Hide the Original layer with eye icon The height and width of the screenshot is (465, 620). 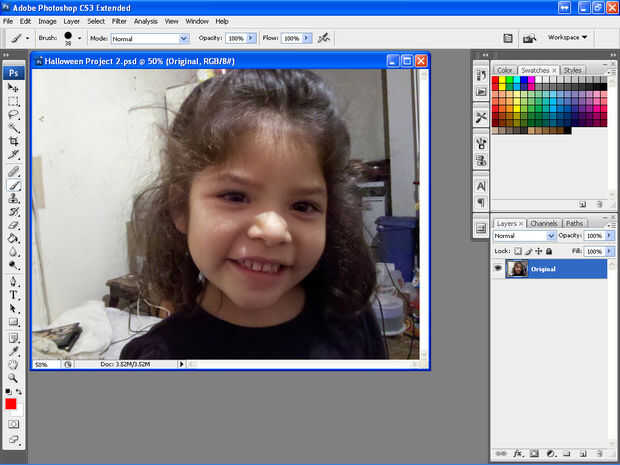click(498, 268)
